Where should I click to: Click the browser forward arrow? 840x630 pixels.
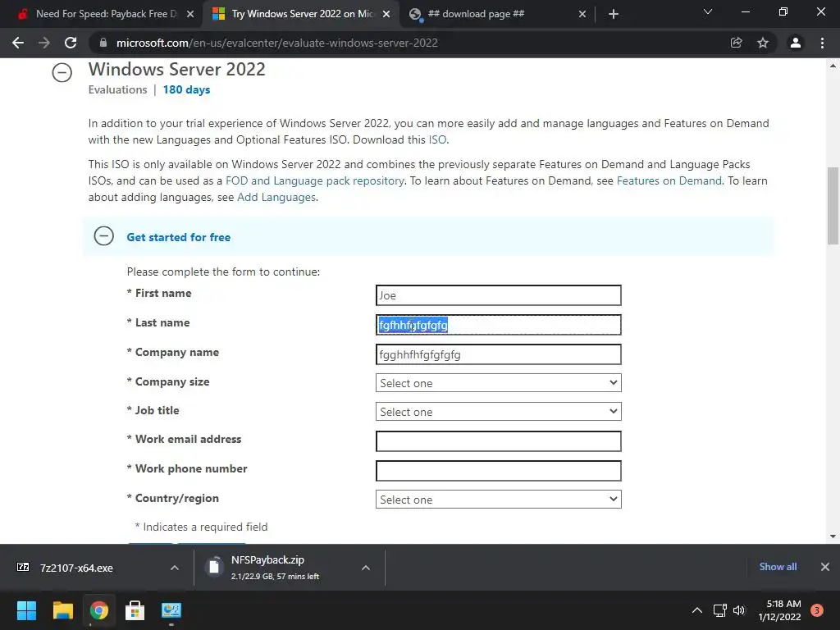coord(44,43)
